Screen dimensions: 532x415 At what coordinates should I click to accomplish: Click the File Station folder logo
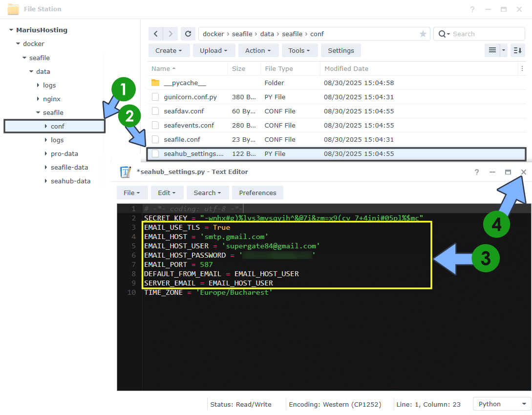coord(13,9)
